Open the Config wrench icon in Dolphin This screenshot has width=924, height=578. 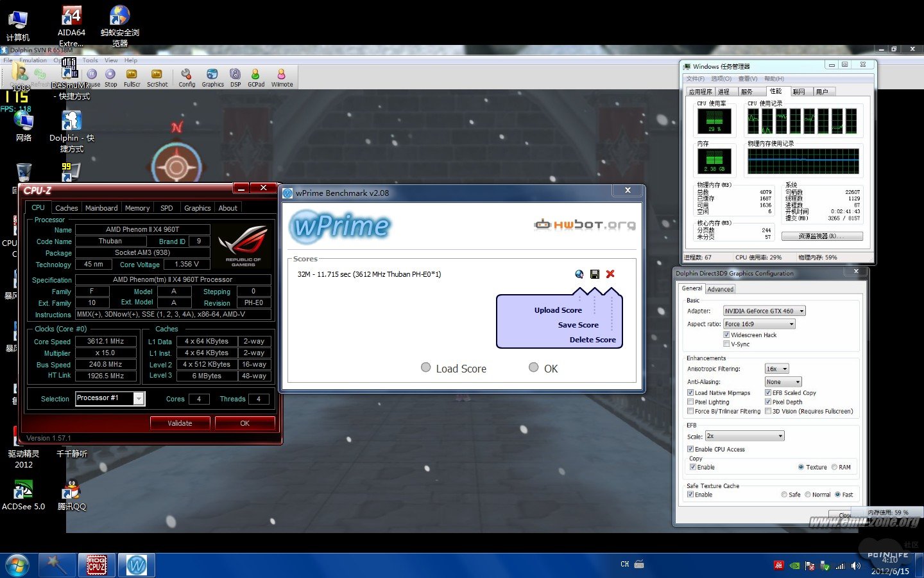pos(187,78)
